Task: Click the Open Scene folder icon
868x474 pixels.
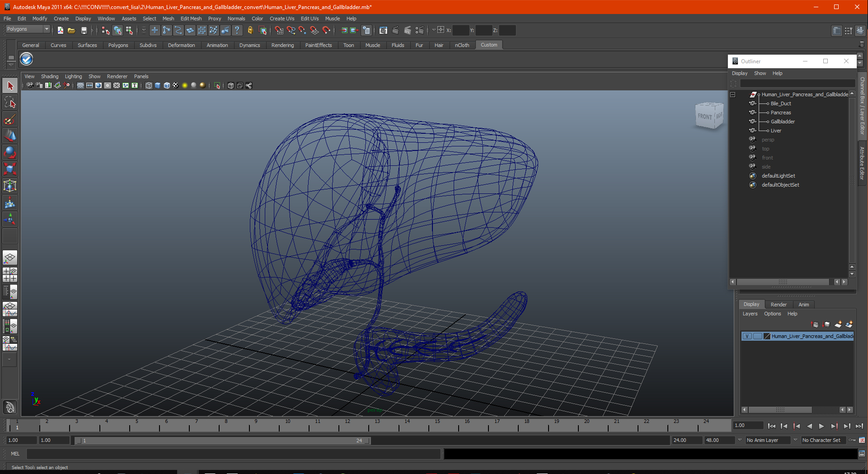Action: tap(71, 30)
